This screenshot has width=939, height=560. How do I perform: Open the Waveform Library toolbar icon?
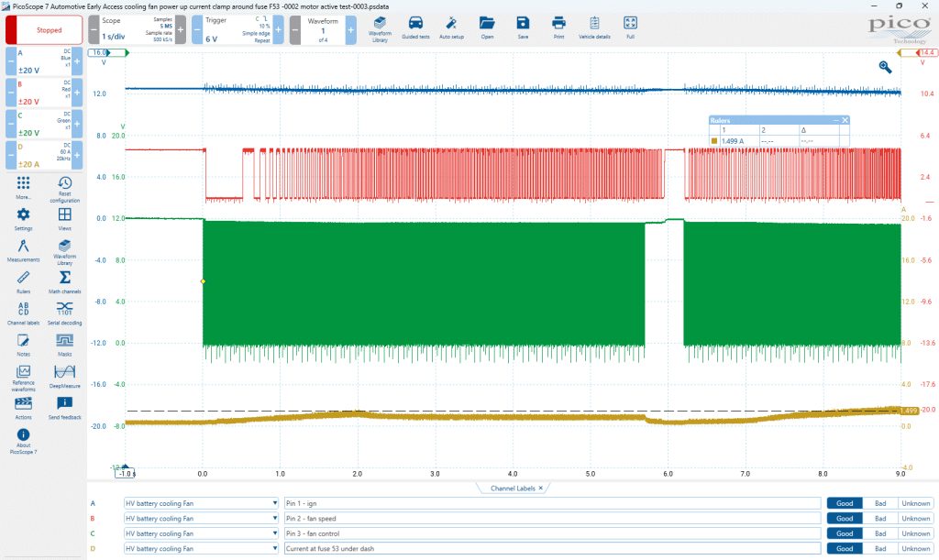click(x=380, y=28)
